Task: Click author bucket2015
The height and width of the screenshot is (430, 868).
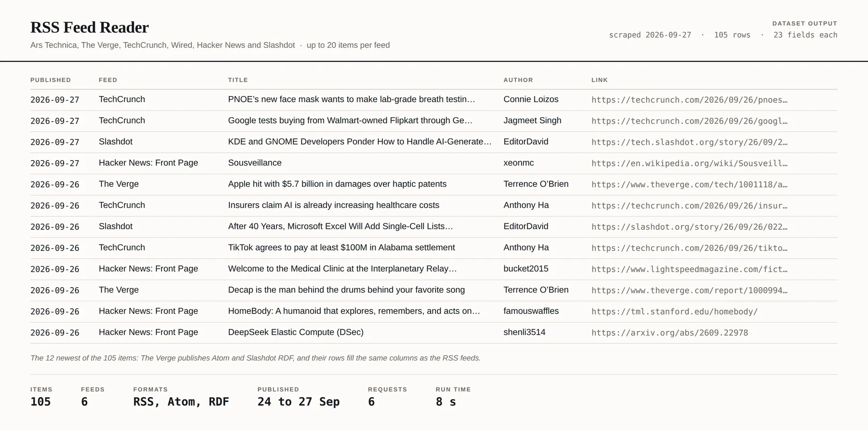Action: click(x=526, y=269)
